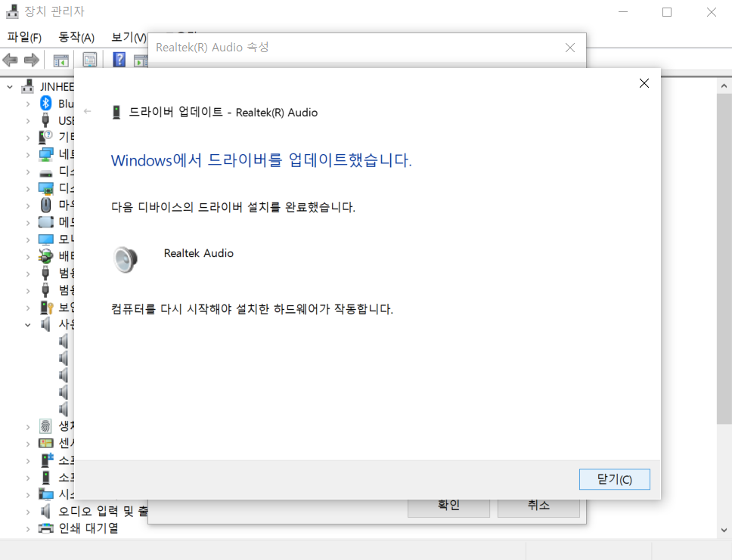Collapse the expanded sound devices category
Screen dimensions: 732x560
(28, 324)
